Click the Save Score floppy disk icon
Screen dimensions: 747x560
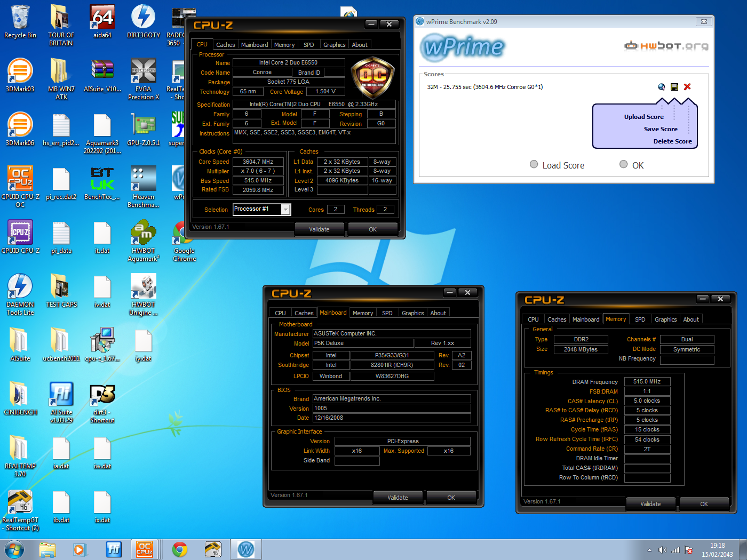674,87
